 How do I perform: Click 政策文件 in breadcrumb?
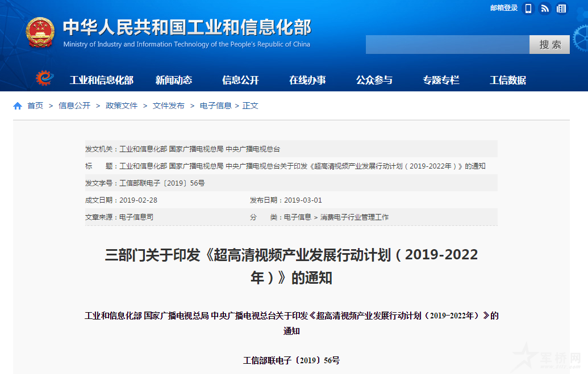pyautogui.click(x=122, y=106)
